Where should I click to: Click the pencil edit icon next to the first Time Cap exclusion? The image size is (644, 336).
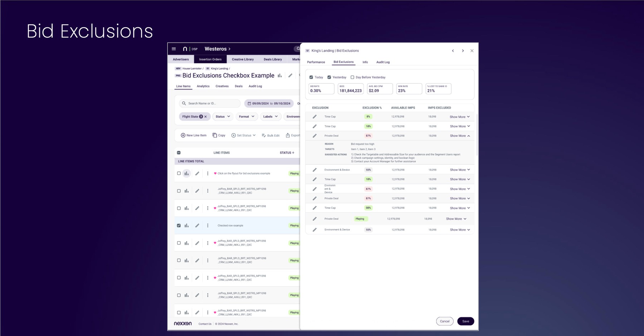(x=315, y=116)
